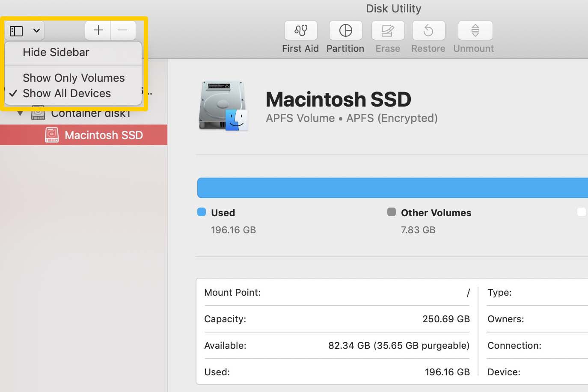Screen dimensions: 588x392
Task: Choose Hide Sidebar from the menu
Action: [x=56, y=52]
